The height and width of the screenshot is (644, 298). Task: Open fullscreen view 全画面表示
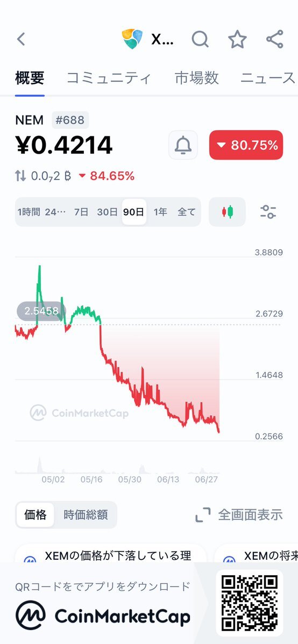click(x=239, y=515)
